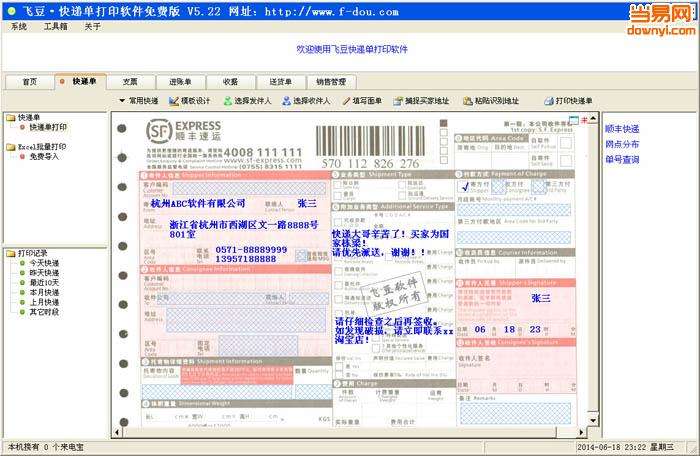
Task: Click the 捕捉买家地址 capture address tool
Action: pos(421,101)
